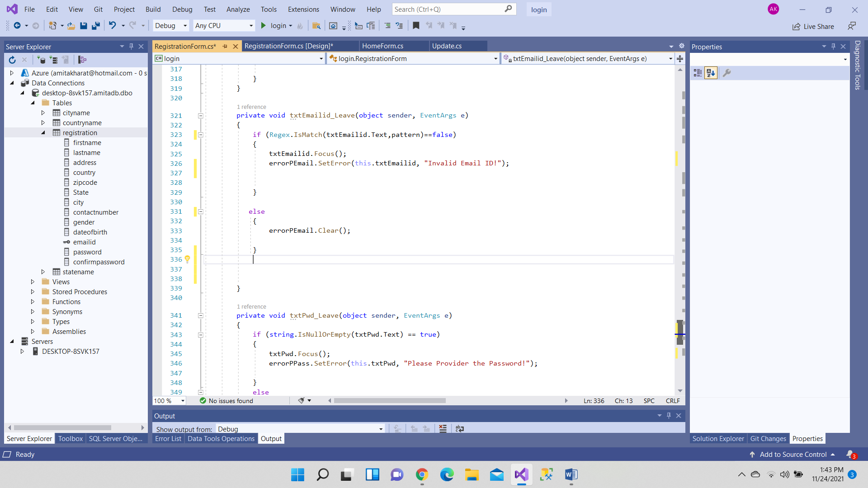
Task: Open File Explorer from the taskbar
Action: 472,474
